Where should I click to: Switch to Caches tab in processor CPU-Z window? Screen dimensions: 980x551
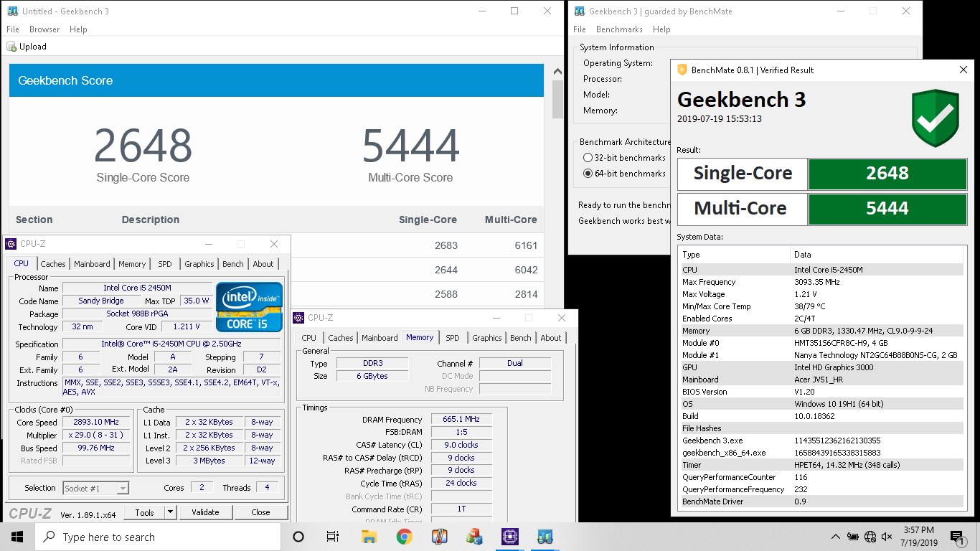[53, 264]
